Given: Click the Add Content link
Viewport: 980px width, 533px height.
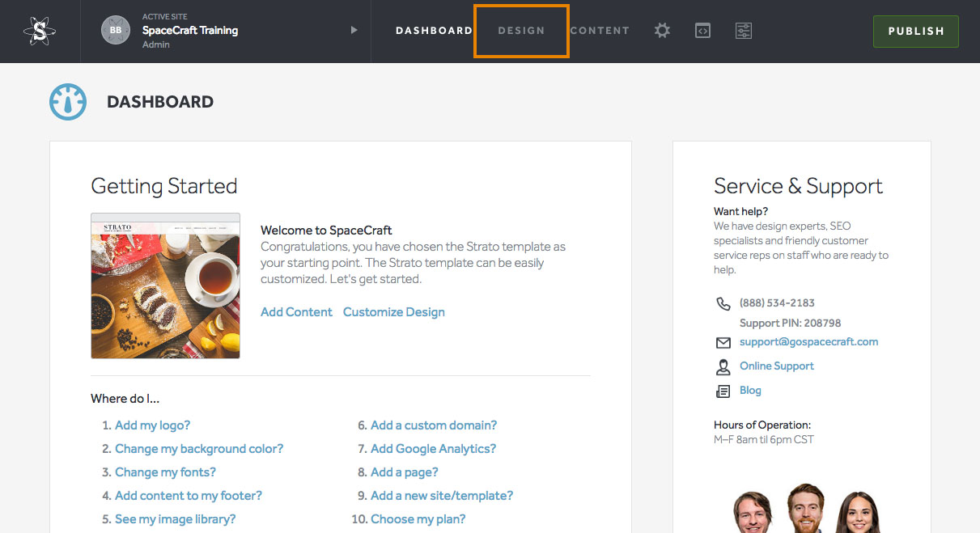Looking at the screenshot, I should [296, 312].
